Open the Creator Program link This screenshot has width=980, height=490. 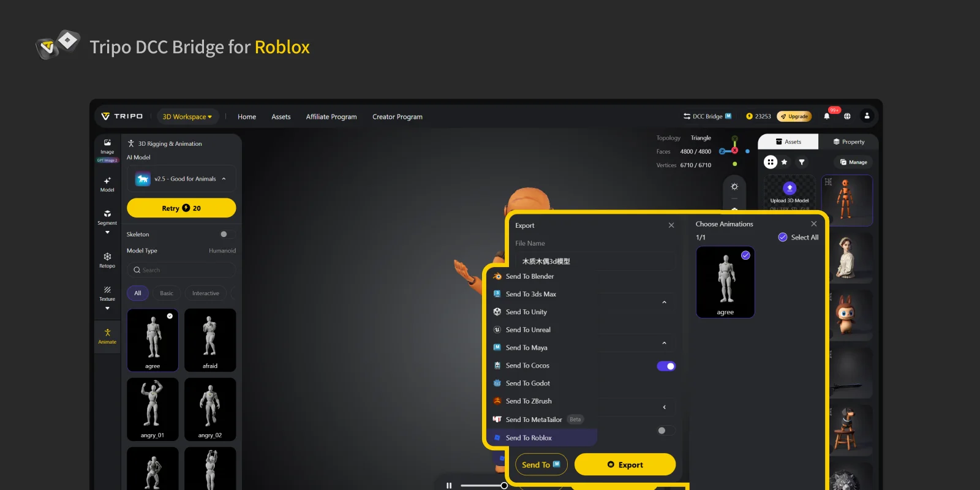(x=398, y=116)
